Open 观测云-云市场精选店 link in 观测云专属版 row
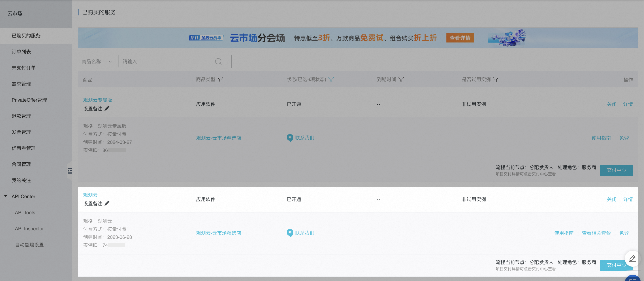644x281 pixels. (x=218, y=138)
